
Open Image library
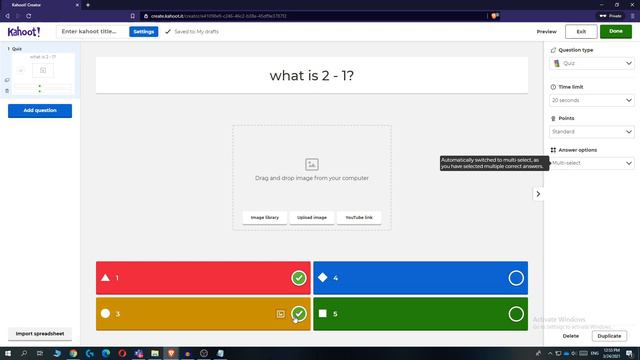(x=264, y=218)
